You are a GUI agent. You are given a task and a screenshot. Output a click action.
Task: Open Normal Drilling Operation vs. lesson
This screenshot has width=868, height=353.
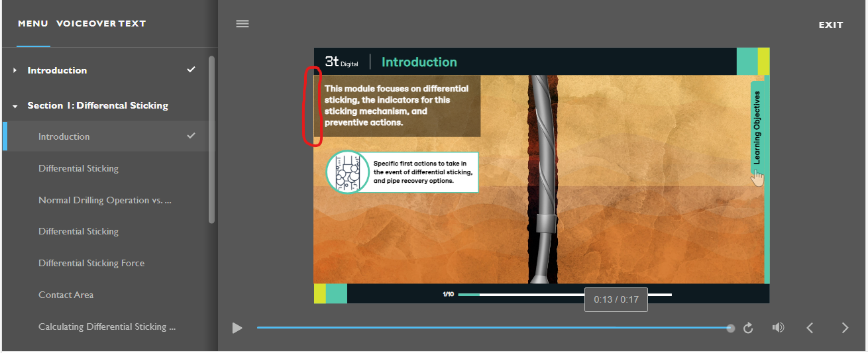tap(106, 200)
